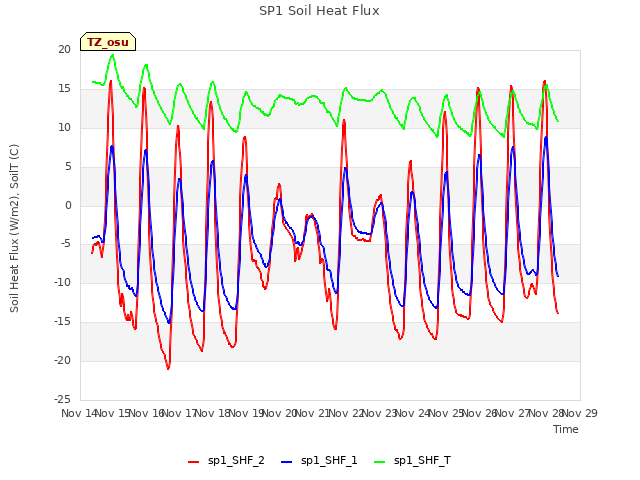The height and width of the screenshot is (480, 640).
Task: Click the sp1_SHF_2 legend label
Action: coord(236,460)
